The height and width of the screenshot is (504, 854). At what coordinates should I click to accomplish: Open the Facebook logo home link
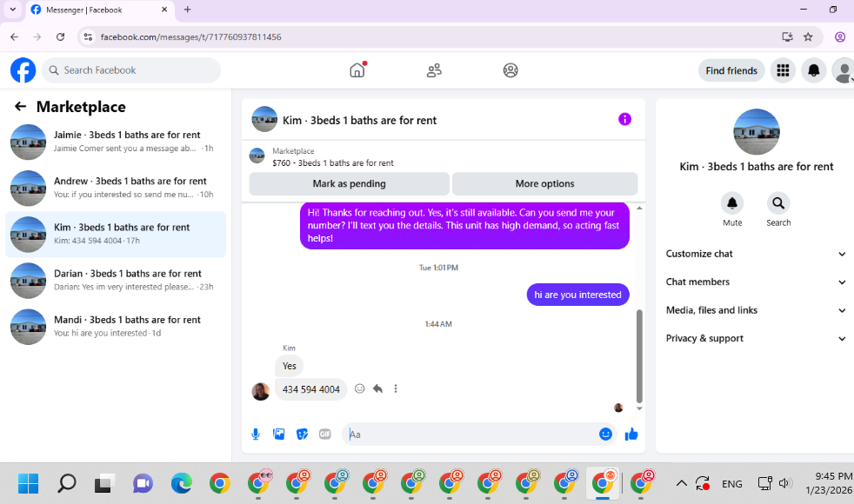(x=23, y=70)
